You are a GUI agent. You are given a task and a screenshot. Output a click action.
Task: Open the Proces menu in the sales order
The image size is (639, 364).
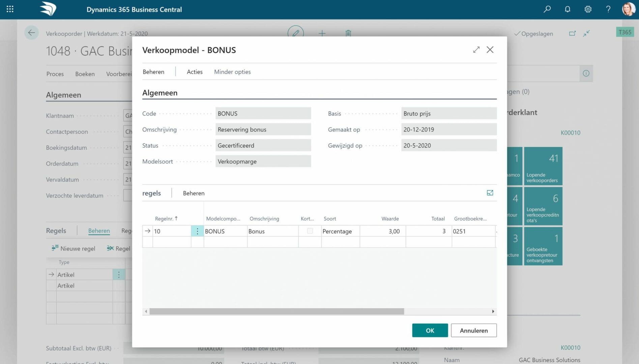coord(55,74)
